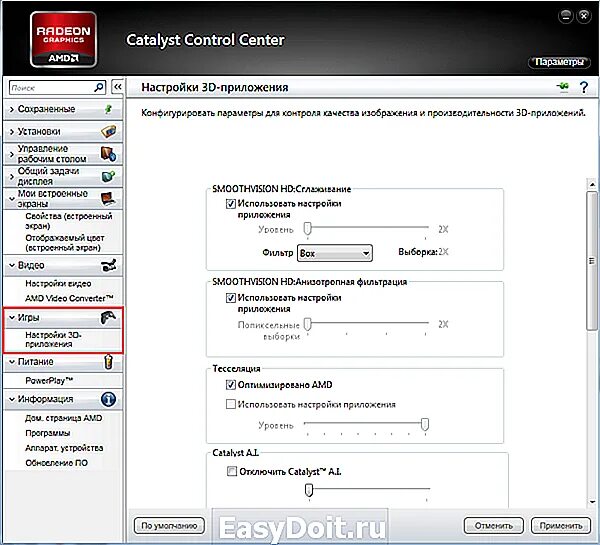Click the Управление рабочим столом icon
The image size is (600, 545).
[x=108, y=153]
